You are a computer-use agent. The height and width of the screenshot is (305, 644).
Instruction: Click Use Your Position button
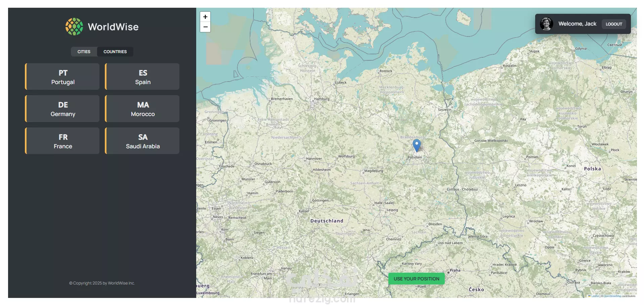coord(416,279)
